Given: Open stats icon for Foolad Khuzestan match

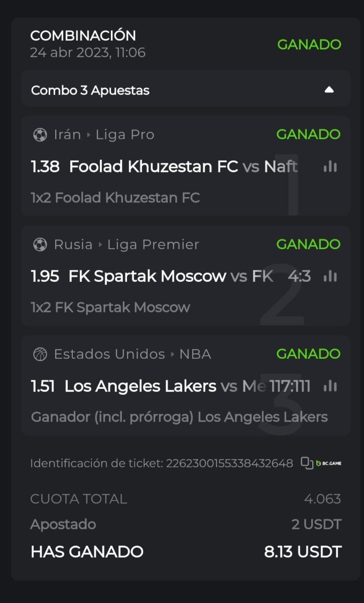Looking at the screenshot, I should pyautogui.click(x=330, y=167).
